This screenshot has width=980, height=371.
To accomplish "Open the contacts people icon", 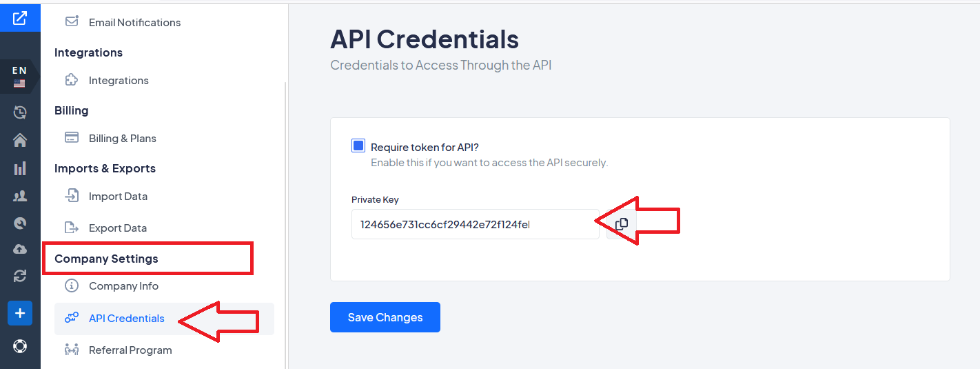I will coord(20,197).
